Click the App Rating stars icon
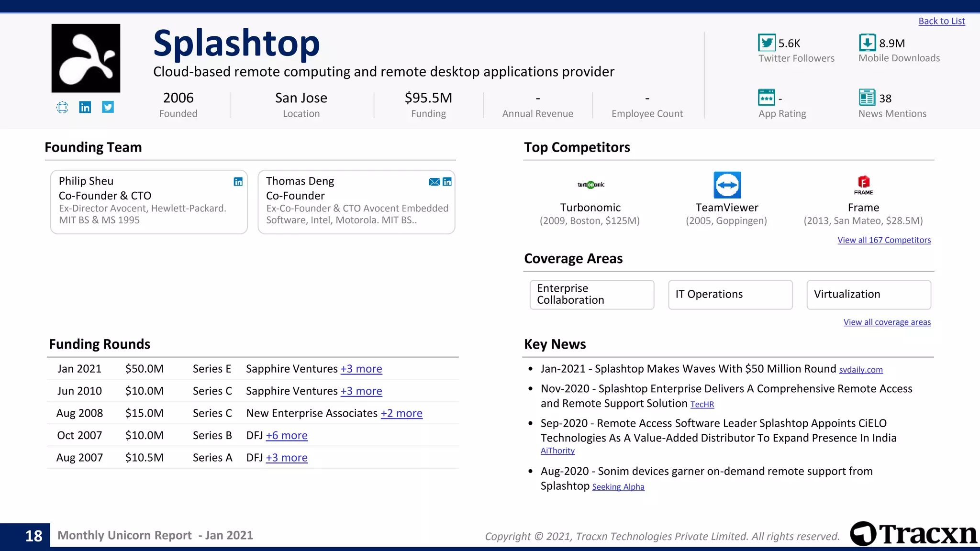This screenshot has width=980, height=551. 767,98
